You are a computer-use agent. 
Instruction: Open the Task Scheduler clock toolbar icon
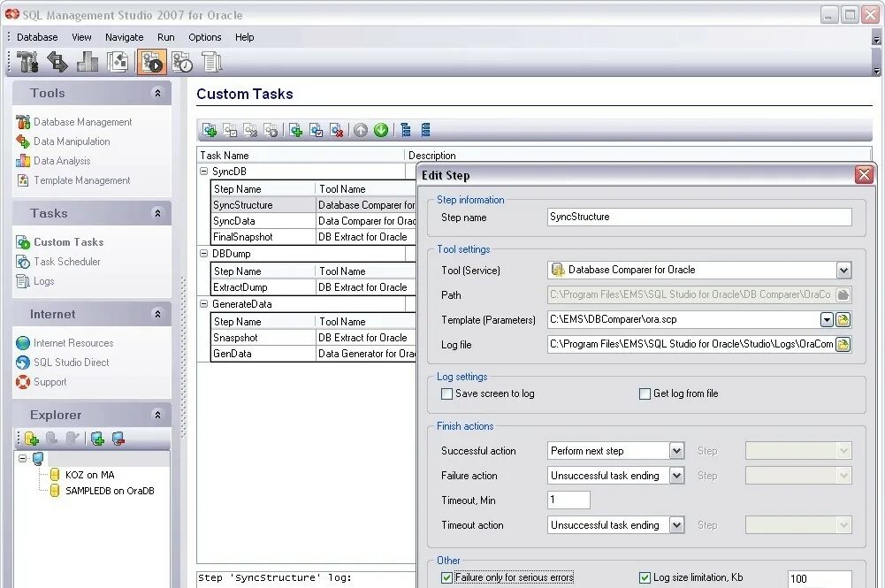point(182,62)
